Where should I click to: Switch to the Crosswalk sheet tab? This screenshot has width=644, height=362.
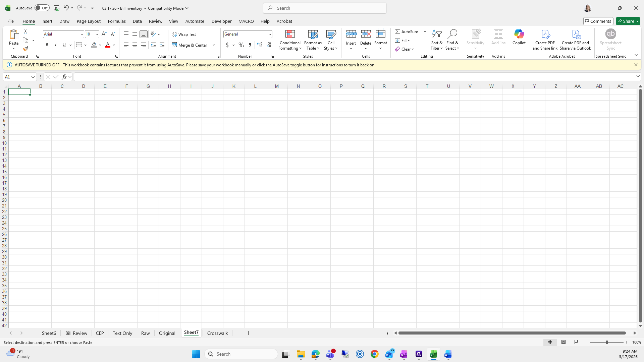click(x=217, y=333)
